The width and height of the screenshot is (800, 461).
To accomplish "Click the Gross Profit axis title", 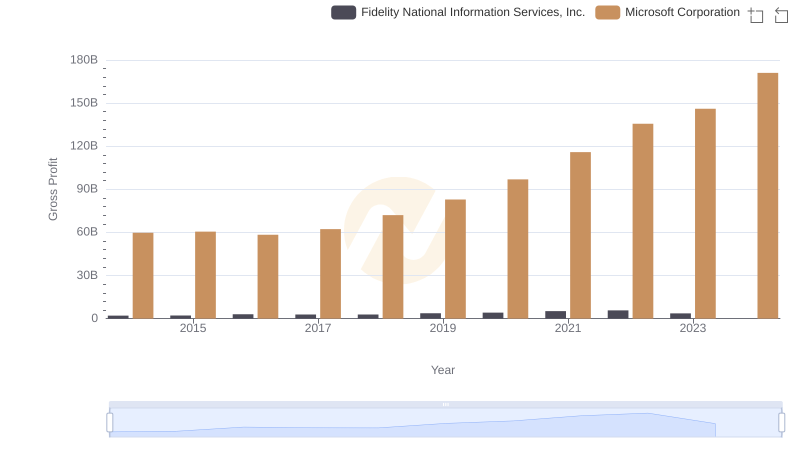I will click(x=53, y=189).
